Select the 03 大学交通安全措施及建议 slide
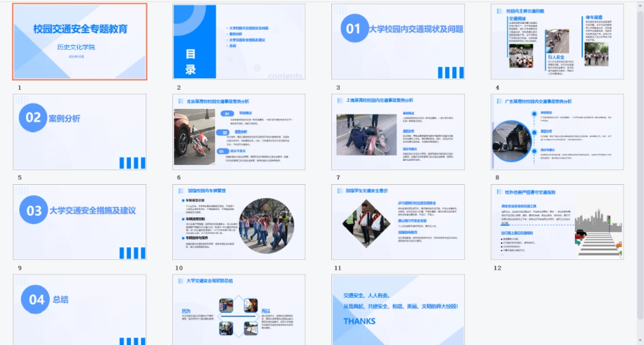 [x=80, y=222]
